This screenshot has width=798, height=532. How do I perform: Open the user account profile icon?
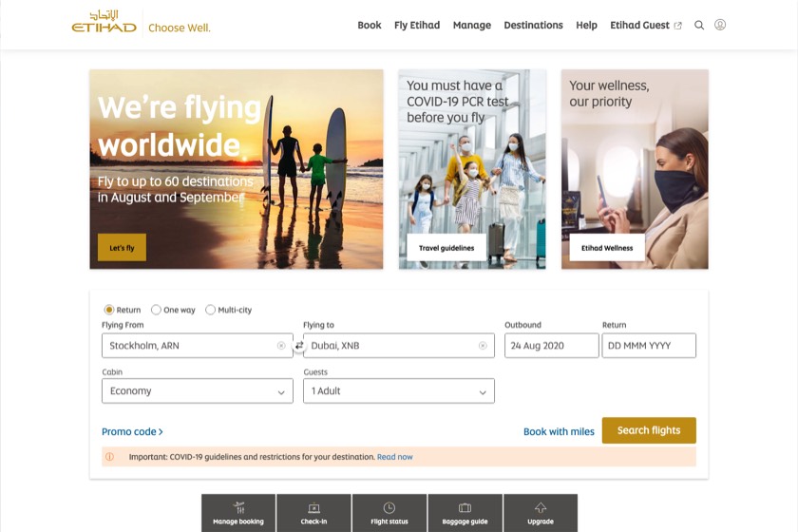[x=720, y=25]
